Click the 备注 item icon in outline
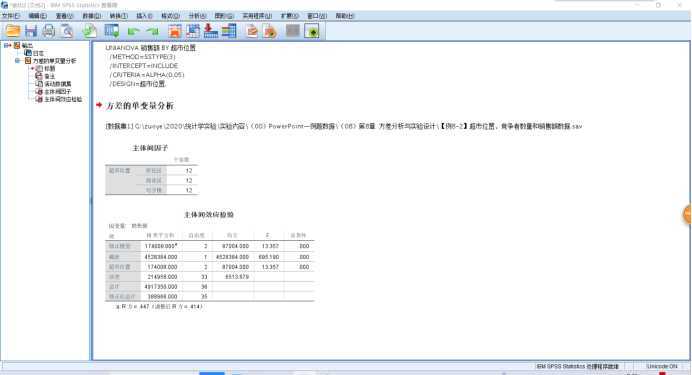The height and width of the screenshot is (375, 692). [x=39, y=76]
